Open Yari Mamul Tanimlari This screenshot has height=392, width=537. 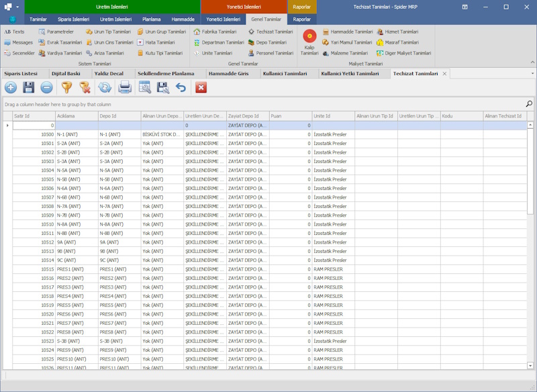click(x=347, y=42)
